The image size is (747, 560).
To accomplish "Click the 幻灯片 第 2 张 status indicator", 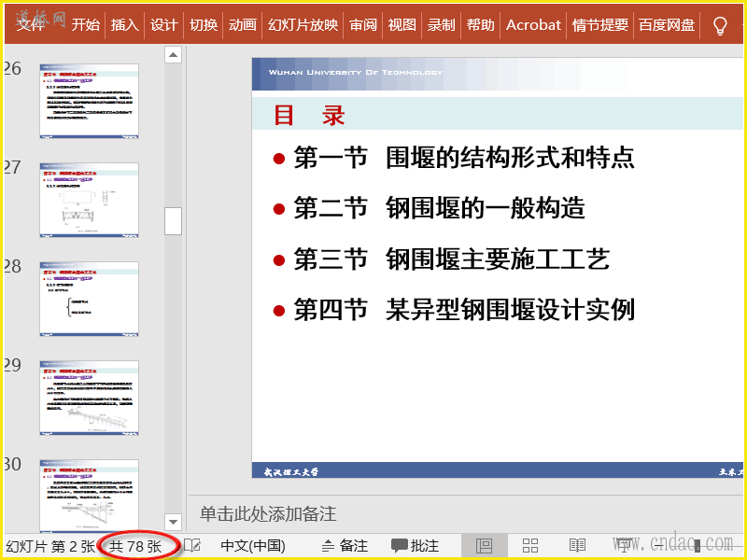I will (50, 546).
